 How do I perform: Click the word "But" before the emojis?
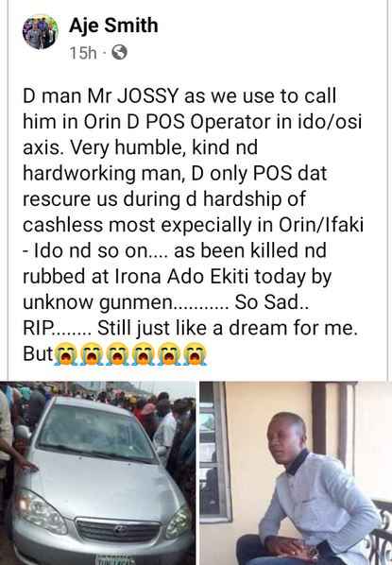(38, 354)
